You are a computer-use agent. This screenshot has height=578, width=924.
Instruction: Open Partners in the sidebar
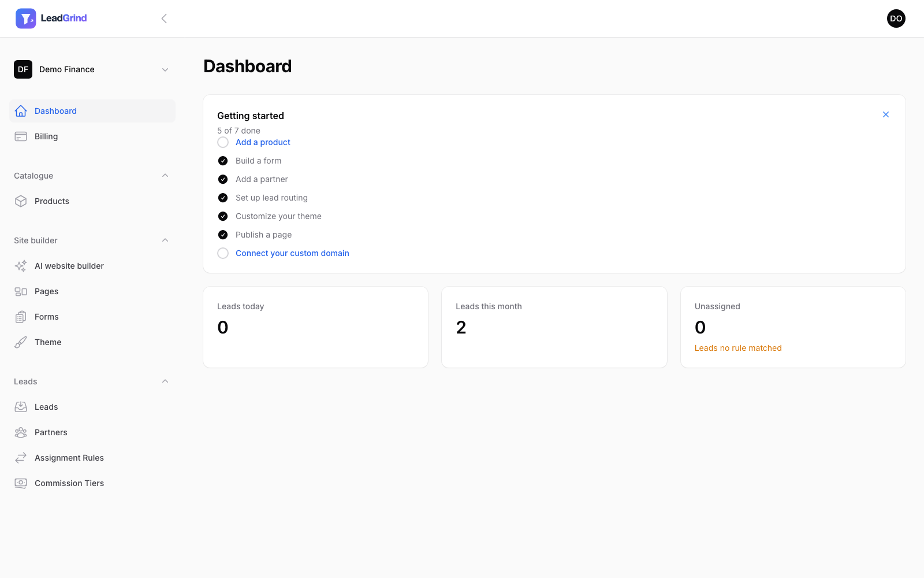(x=92, y=432)
